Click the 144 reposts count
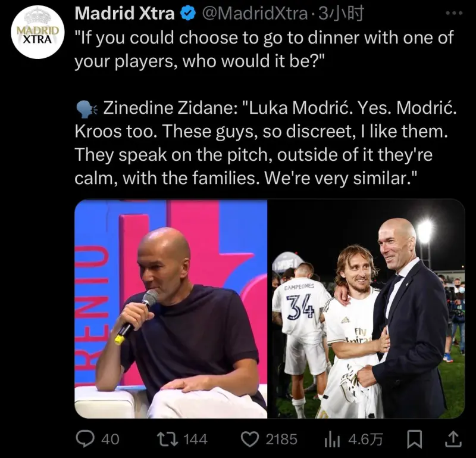 tap(196, 440)
